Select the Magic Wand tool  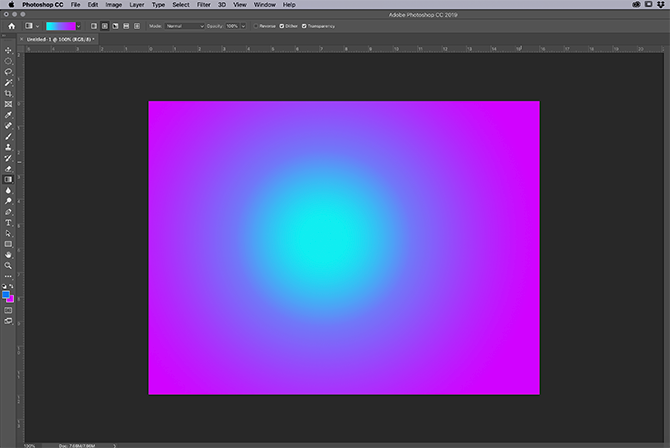8,82
